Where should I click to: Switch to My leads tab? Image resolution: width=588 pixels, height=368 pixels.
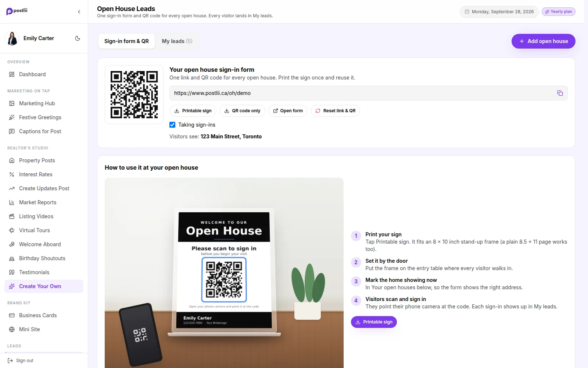click(177, 41)
